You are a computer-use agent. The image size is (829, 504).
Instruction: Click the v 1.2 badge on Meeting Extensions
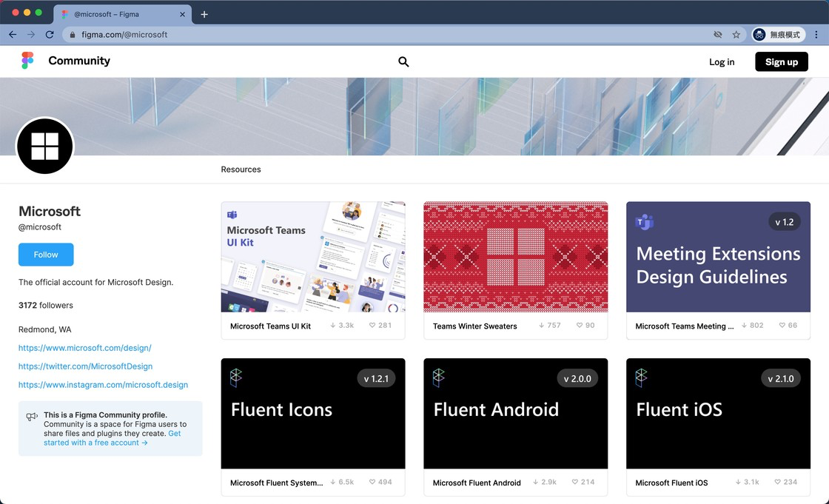coord(785,222)
